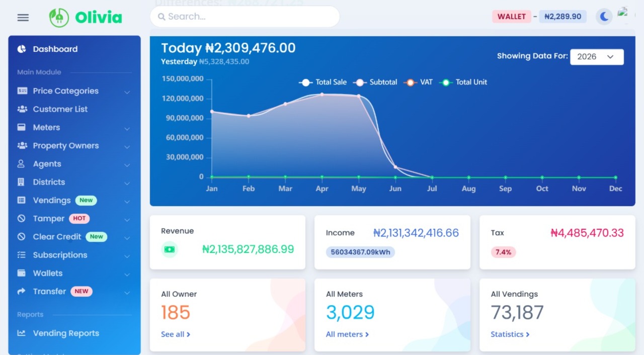Open the All meters link
This screenshot has width=644, height=355.
point(347,334)
